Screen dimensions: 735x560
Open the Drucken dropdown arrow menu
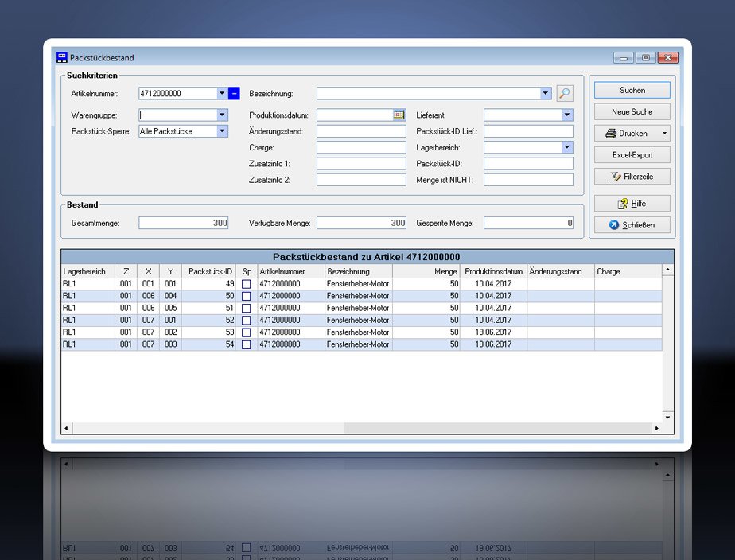(665, 134)
